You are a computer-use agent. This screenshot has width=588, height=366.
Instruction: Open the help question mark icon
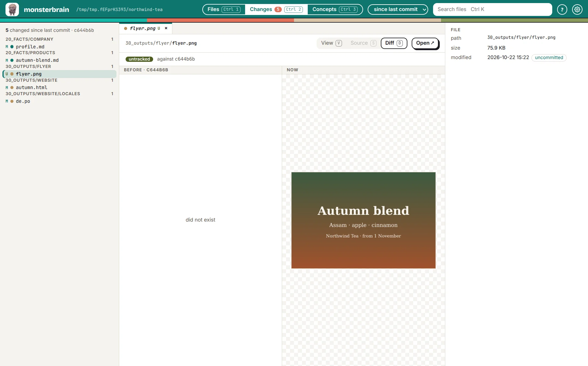[562, 9]
